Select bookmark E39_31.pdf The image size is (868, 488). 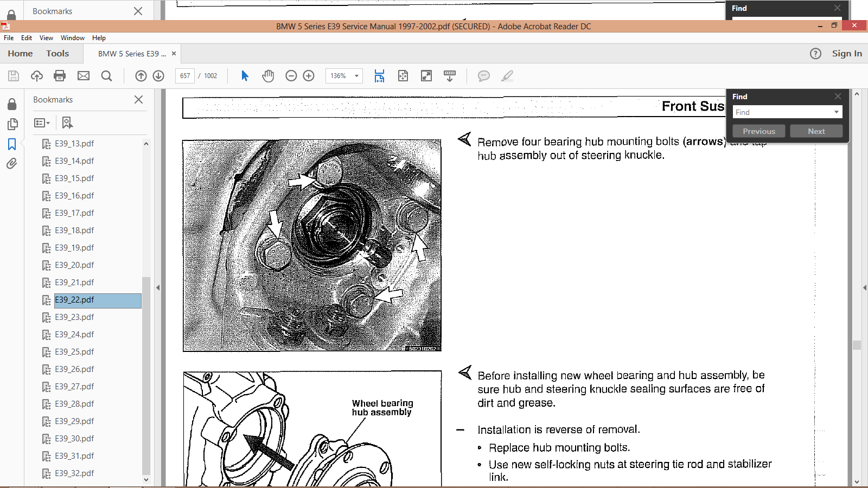click(x=74, y=456)
